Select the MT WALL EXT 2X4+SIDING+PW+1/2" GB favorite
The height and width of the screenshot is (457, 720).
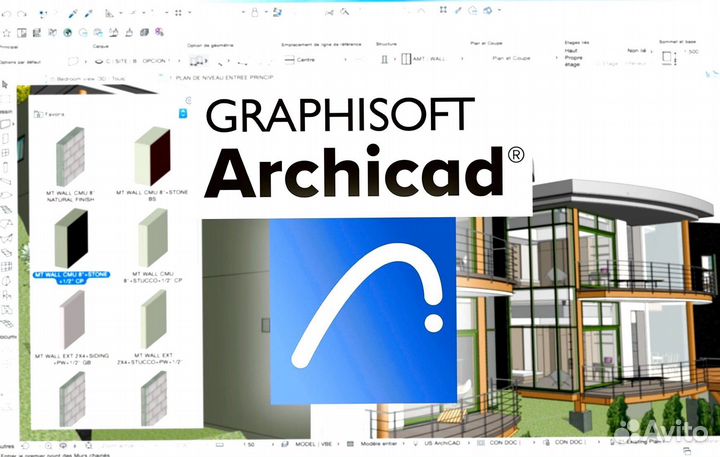click(x=72, y=327)
